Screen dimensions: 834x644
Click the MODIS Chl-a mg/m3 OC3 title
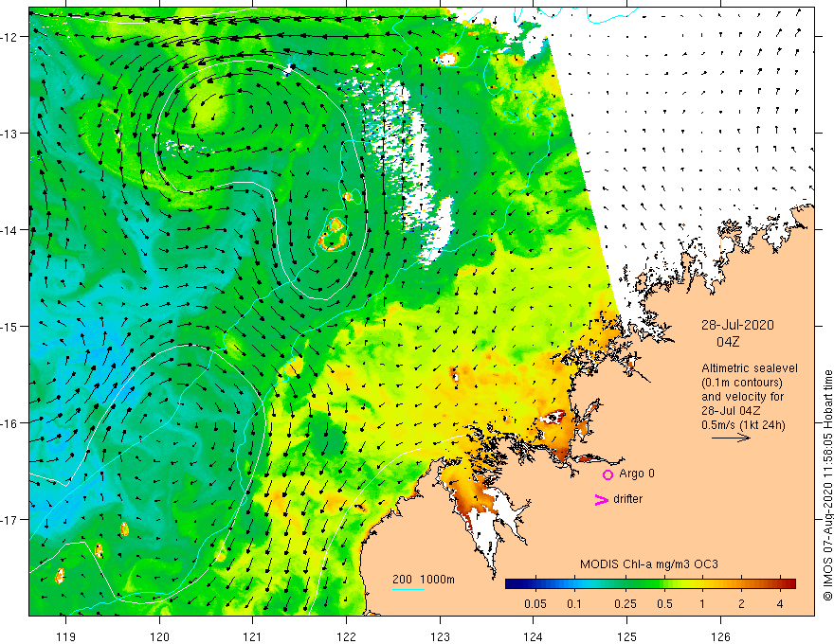(649, 564)
